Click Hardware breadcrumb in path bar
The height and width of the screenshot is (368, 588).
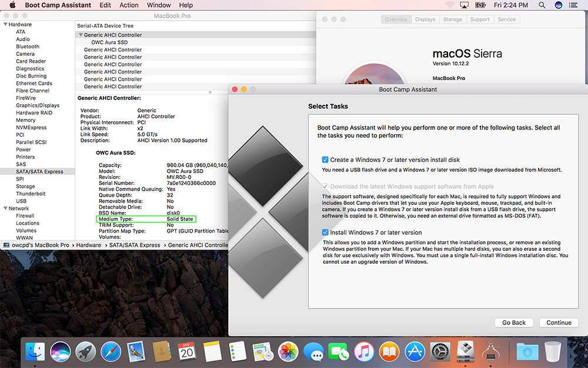coord(89,245)
